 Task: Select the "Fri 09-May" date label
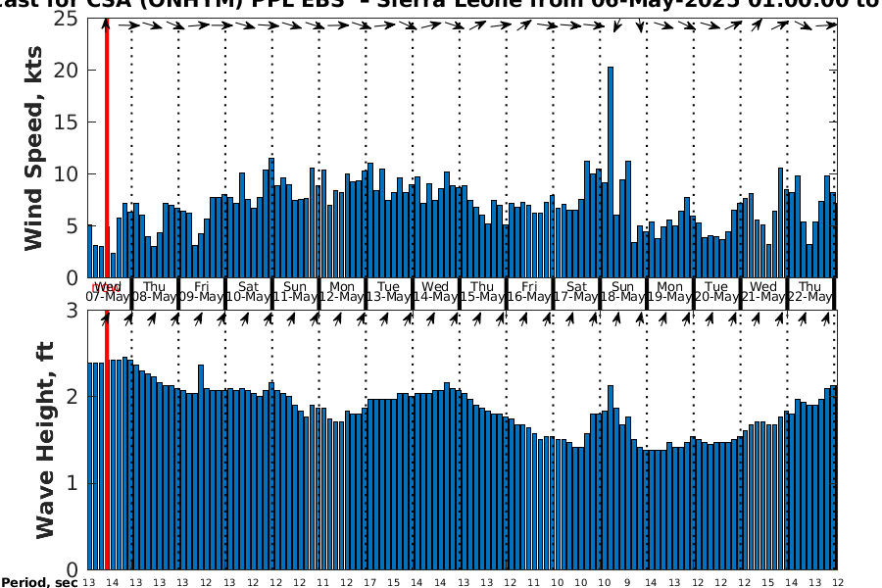tap(201, 291)
